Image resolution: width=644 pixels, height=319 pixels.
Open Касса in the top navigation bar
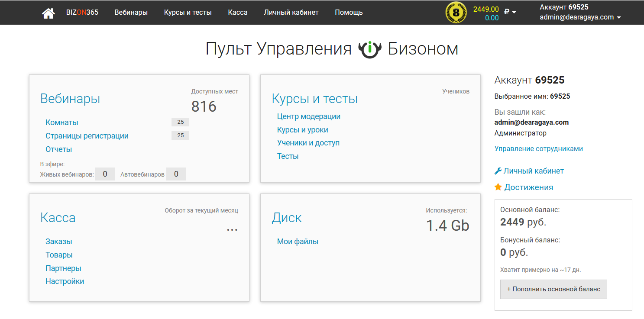(238, 13)
